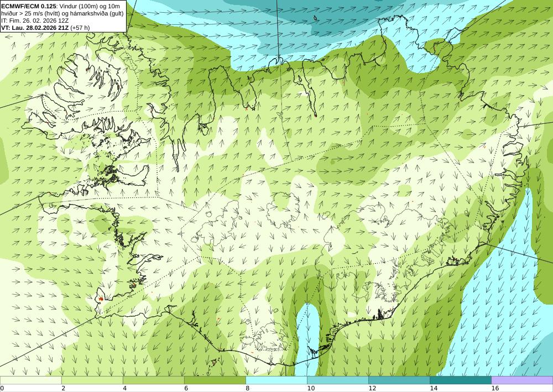Click the scale label '16'
The width and height of the screenshot is (553, 392).
coord(495,388)
